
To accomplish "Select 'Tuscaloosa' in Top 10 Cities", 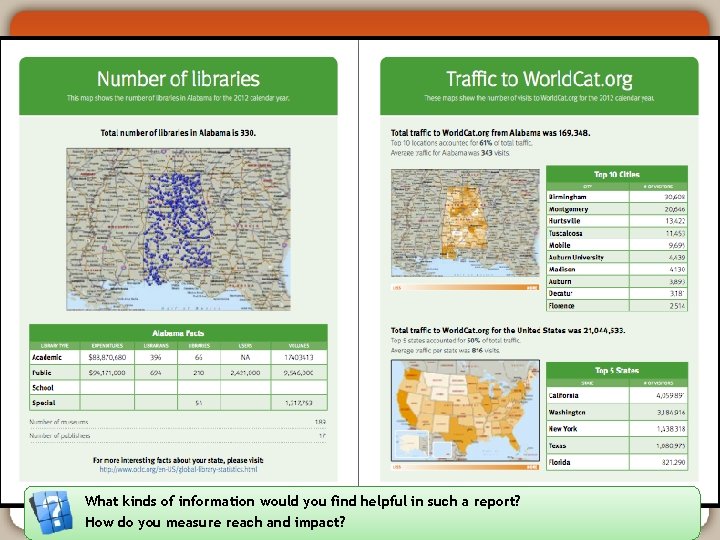I will click(x=566, y=233).
